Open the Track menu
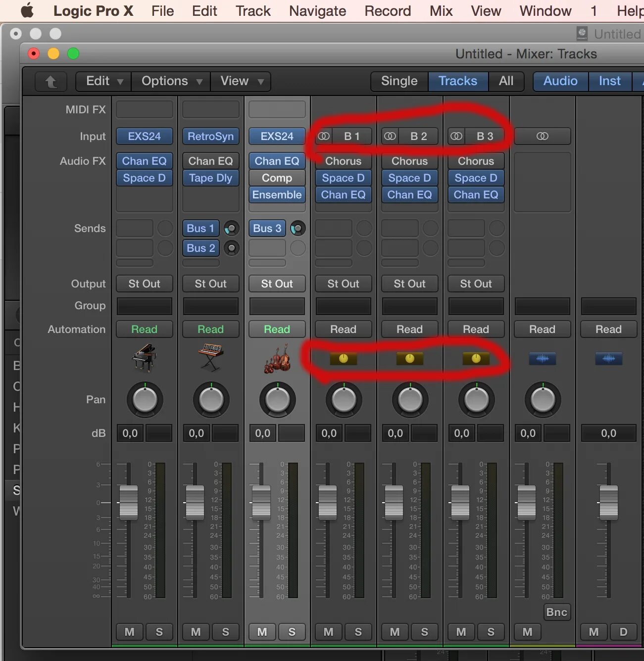The height and width of the screenshot is (661, 644). coord(253,11)
